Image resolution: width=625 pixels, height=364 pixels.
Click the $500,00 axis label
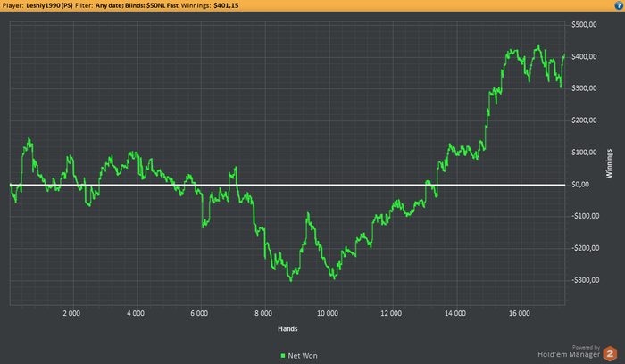point(584,25)
